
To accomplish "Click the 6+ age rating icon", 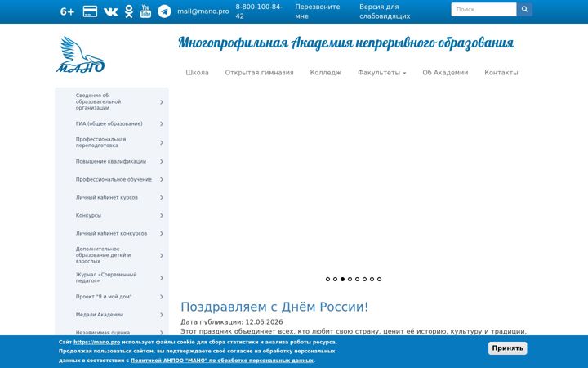I will point(67,11).
